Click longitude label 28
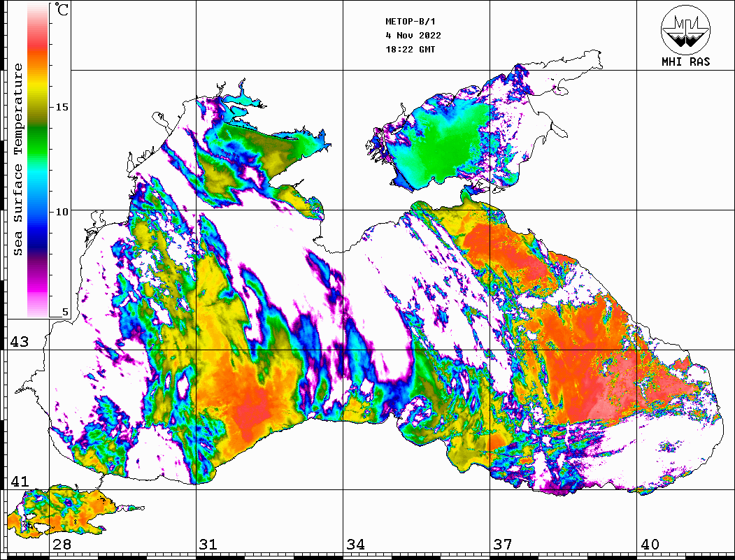This screenshot has height=560, width=735. pyautogui.click(x=62, y=544)
